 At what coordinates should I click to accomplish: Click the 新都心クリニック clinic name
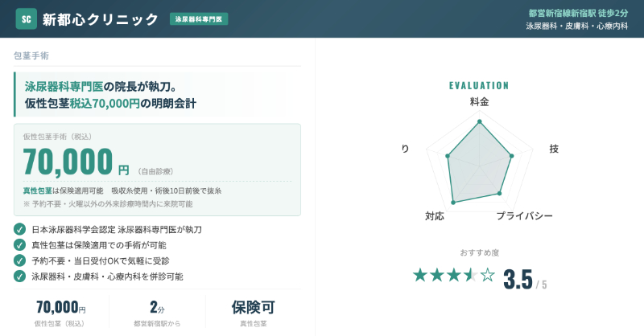pyautogui.click(x=101, y=19)
